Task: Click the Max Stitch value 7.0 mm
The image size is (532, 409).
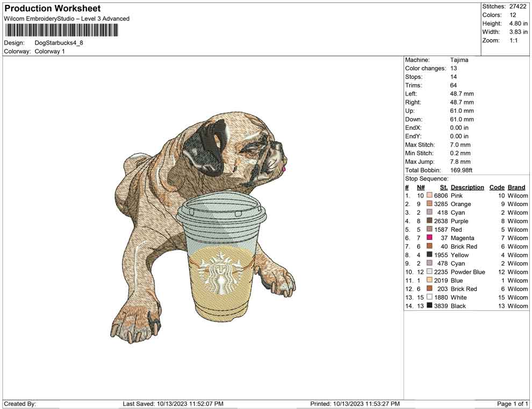Action: [460, 145]
